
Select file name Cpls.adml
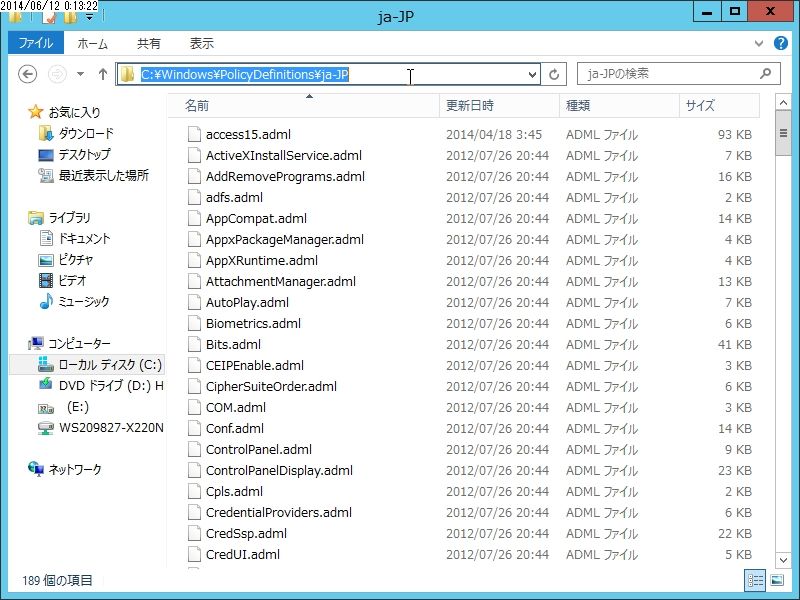tap(234, 491)
